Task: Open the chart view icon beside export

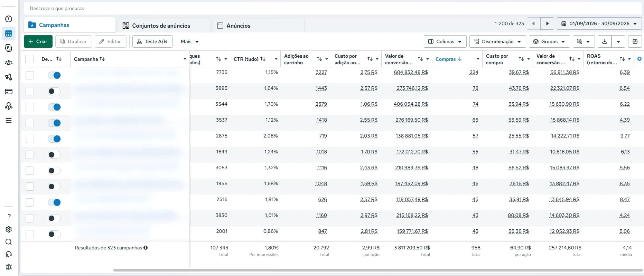Action: (x=635, y=41)
